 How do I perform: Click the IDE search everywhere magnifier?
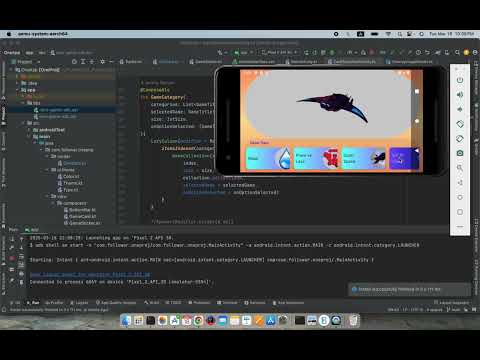click(457, 52)
